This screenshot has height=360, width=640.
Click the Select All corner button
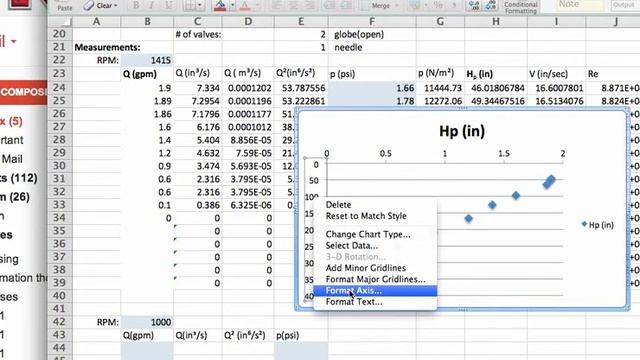(x=60, y=21)
